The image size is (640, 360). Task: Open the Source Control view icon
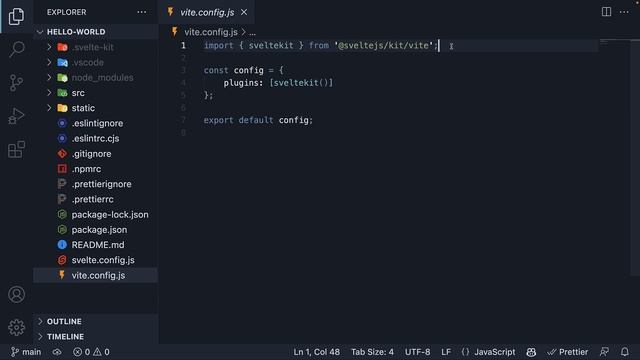16,83
